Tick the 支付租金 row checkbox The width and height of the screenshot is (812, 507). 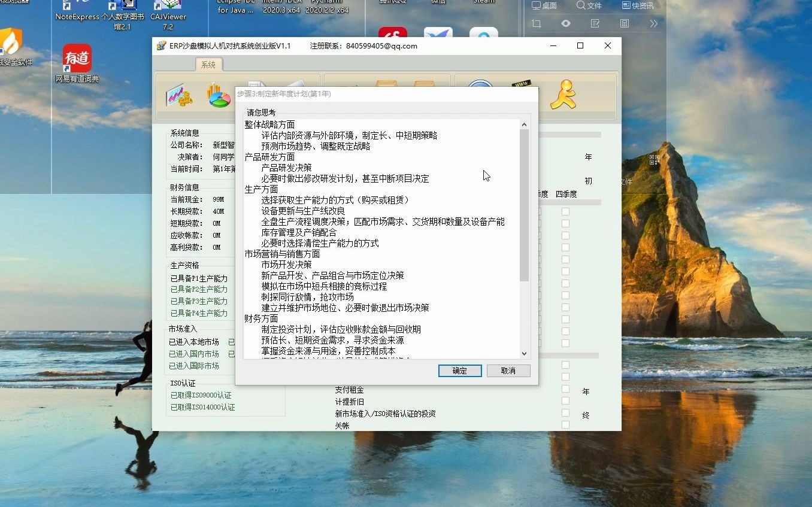tap(565, 389)
